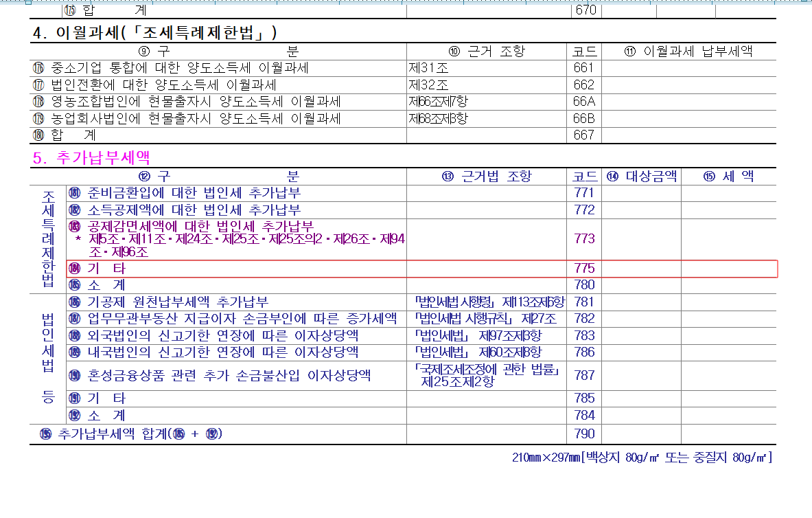Screen dimensions: 812x518
Task: Click the heading '4. 이월과세(「조세특례제한법」)'
Action: [x=155, y=33]
